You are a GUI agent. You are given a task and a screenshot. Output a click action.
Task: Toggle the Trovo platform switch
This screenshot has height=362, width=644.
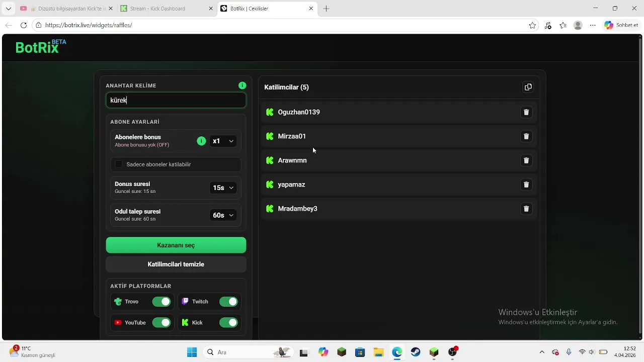click(x=162, y=302)
